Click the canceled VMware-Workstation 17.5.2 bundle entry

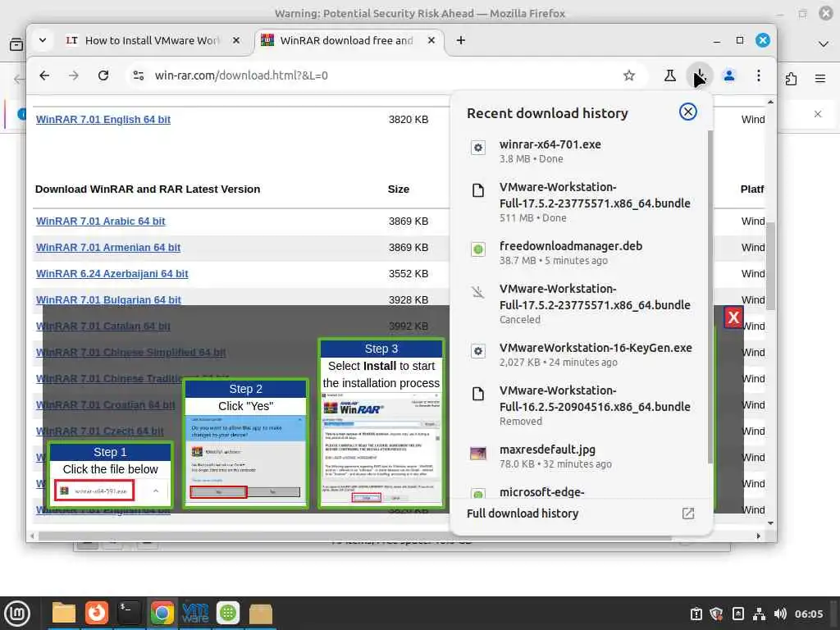[x=582, y=304]
